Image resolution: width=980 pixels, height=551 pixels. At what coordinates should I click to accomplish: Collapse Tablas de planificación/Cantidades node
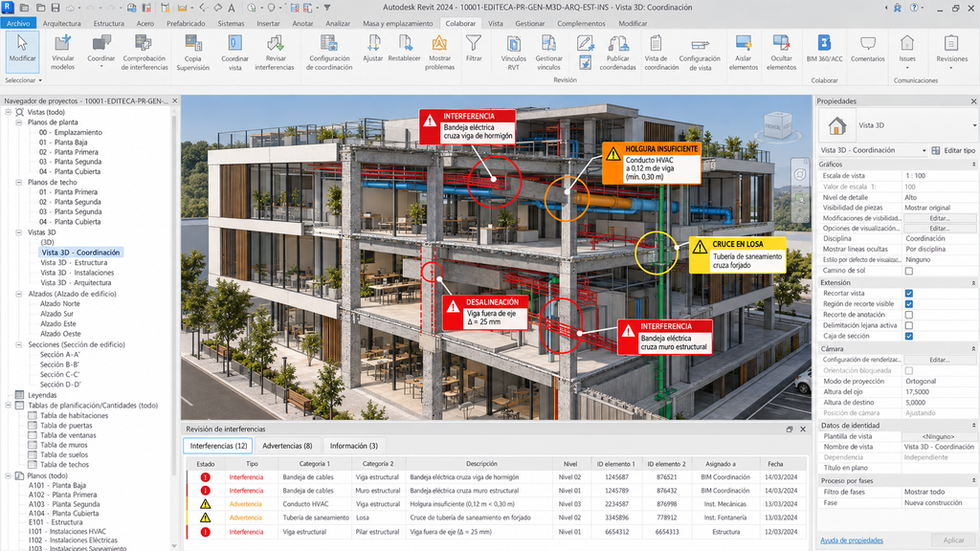[x=9, y=406]
